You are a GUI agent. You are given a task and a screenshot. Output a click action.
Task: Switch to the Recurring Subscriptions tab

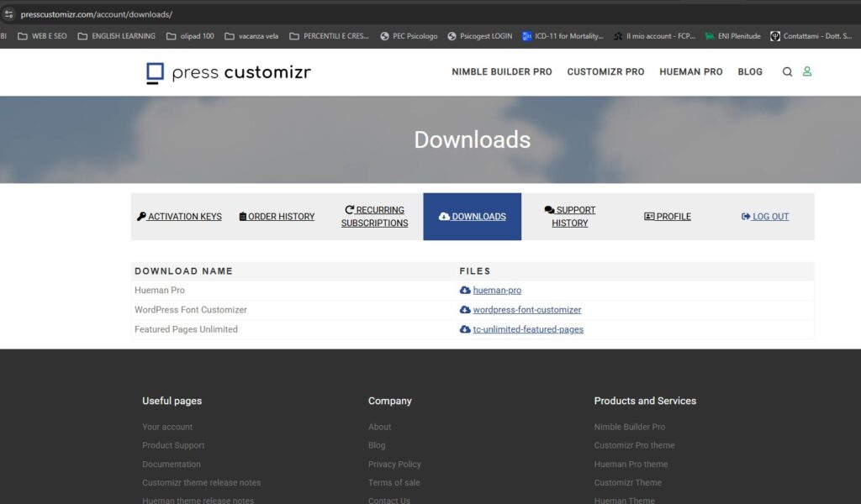[x=374, y=217]
